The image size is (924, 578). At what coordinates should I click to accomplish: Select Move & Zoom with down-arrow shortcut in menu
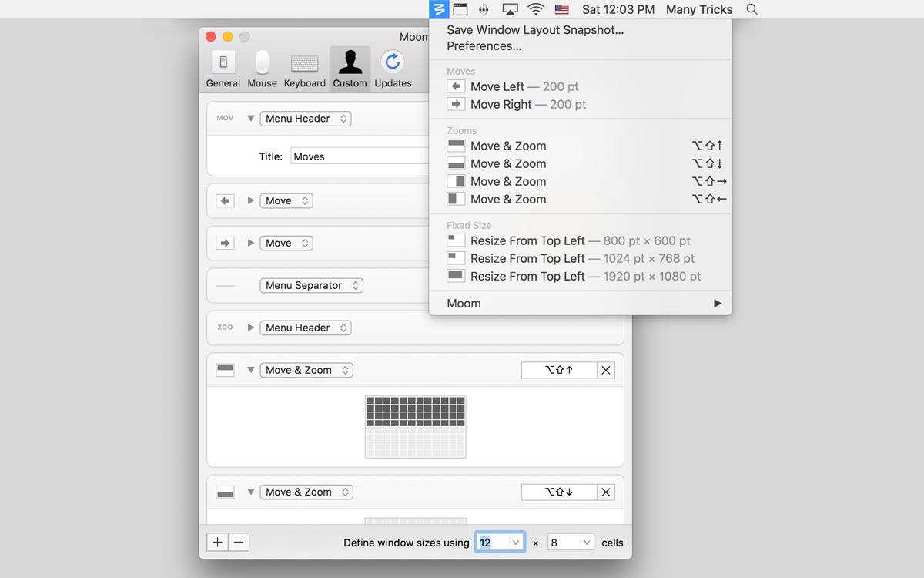pos(580,163)
